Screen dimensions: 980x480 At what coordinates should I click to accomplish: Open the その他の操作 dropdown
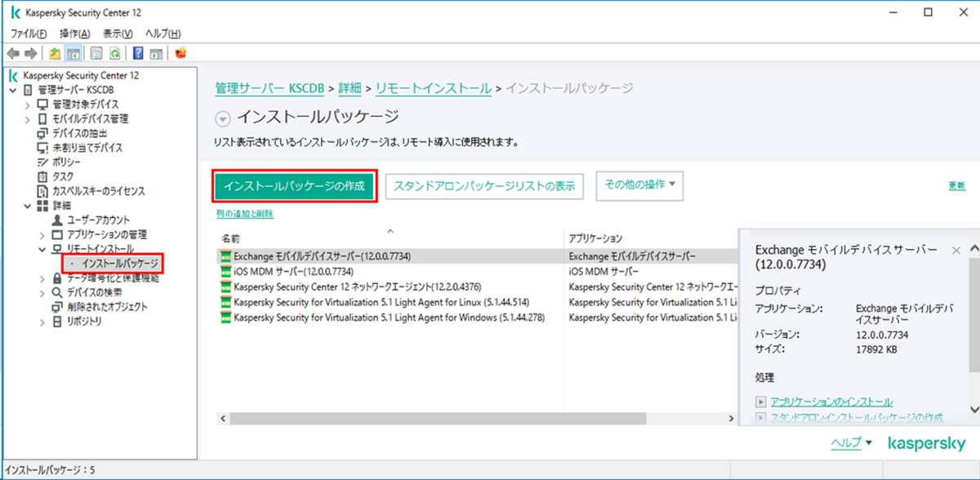pyautogui.click(x=639, y=185)
